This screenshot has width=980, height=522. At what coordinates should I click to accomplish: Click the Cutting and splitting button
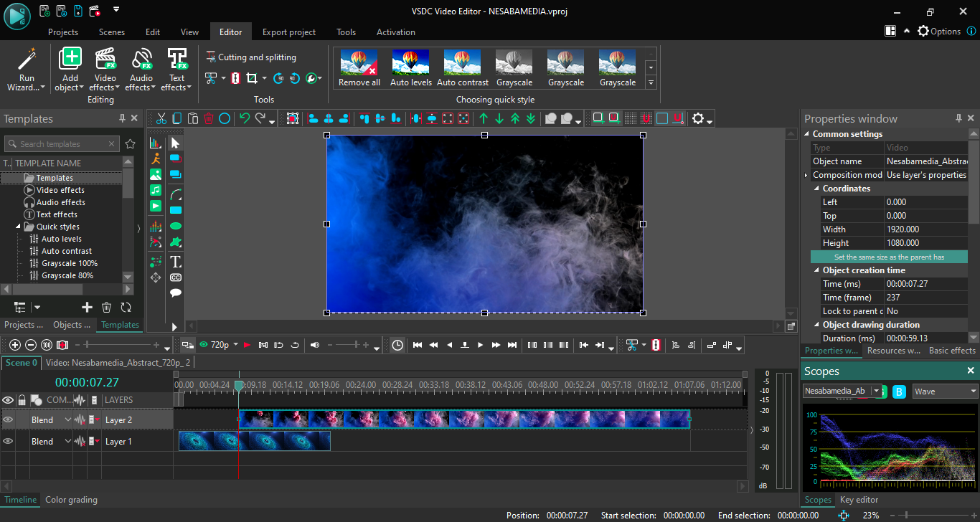[x=251, y=57]
